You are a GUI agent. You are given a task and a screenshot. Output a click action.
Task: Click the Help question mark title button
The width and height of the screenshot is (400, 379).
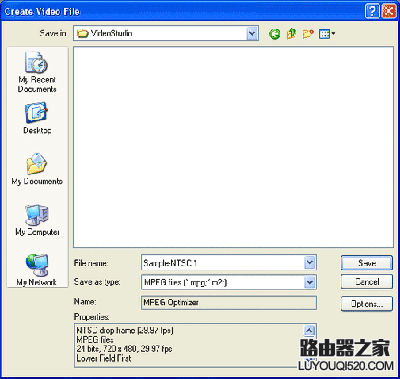372,11
